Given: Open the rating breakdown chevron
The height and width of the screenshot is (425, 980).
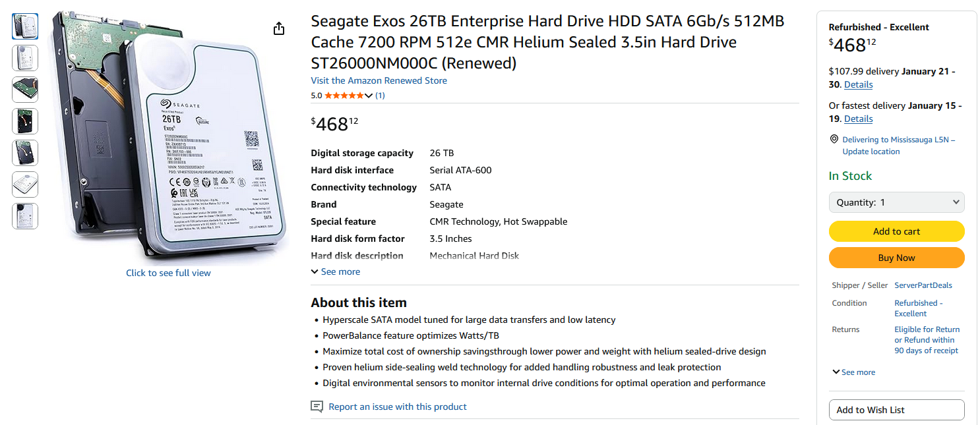Looking at the screenshot, I should tap(369, 96).
